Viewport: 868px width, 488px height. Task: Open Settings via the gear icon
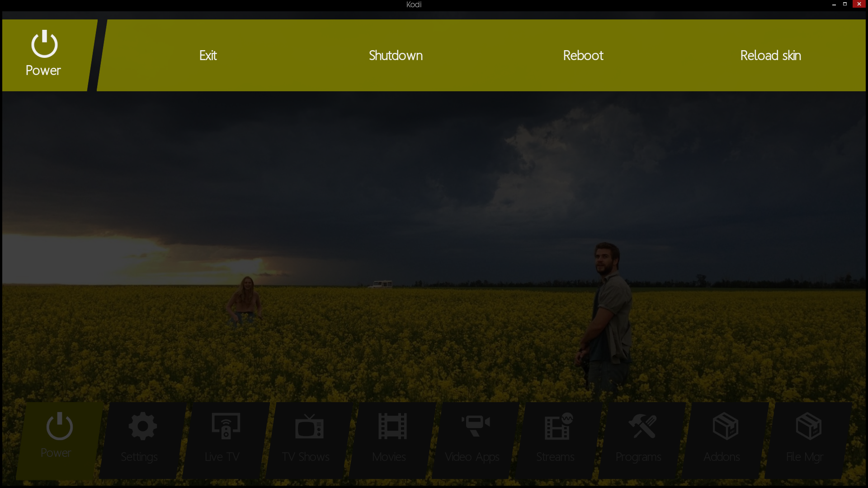[142, 426]
